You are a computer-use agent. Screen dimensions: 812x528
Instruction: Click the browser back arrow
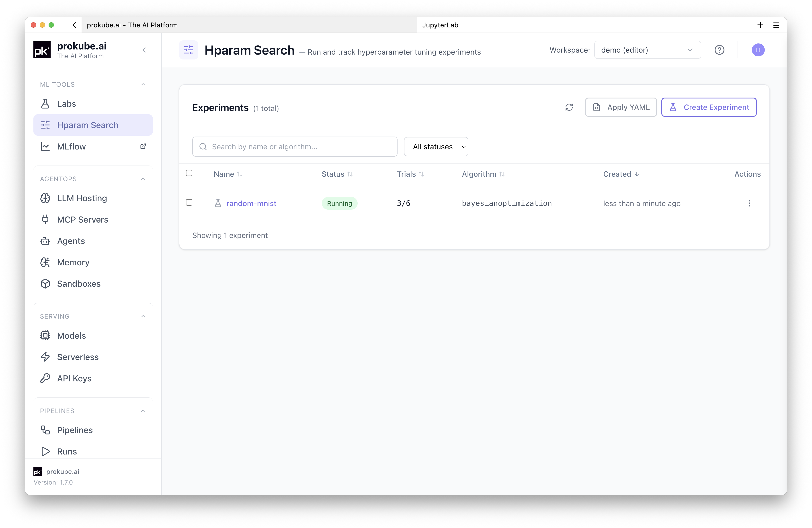74,25
